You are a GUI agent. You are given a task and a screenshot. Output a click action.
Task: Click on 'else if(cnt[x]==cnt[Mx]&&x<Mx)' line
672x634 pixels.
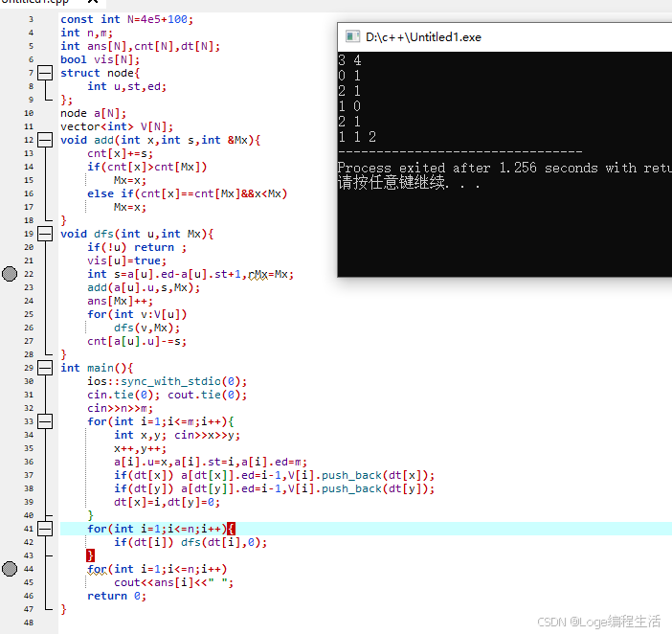coord(188,193)
